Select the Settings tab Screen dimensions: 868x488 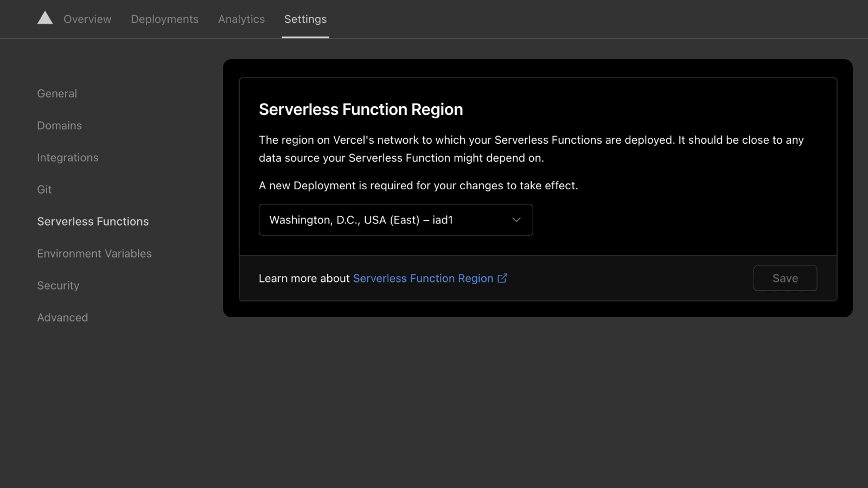pos(305,19)
